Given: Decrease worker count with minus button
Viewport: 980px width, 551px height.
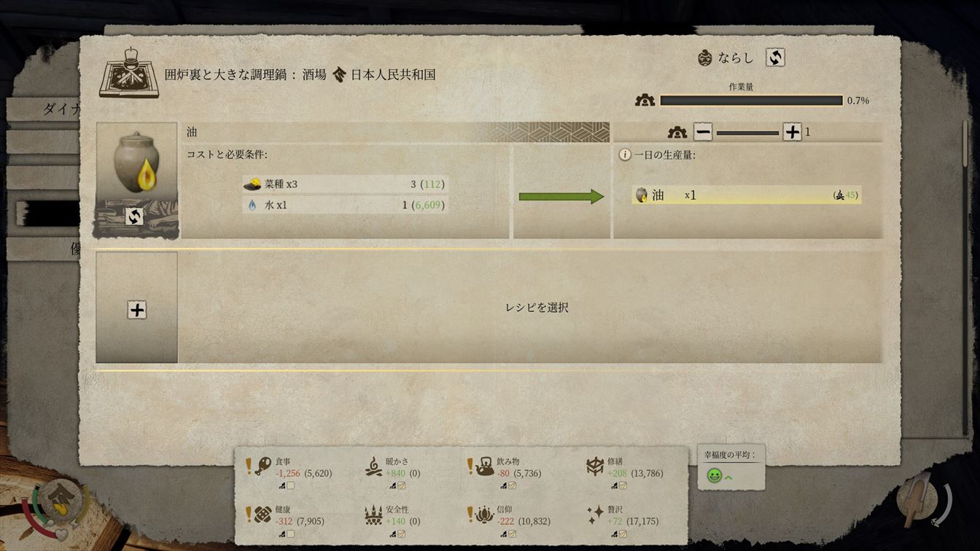Looking at the screenshot, I should [x=703, y=132].
